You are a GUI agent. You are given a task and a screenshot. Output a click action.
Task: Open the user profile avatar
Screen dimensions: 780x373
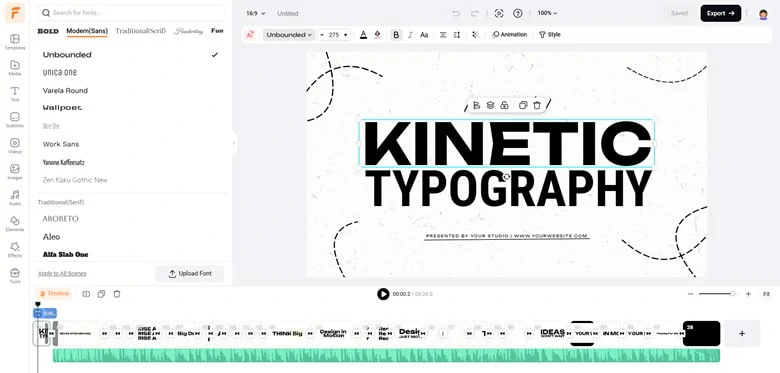pyautogui.click(x=763, y=14)
